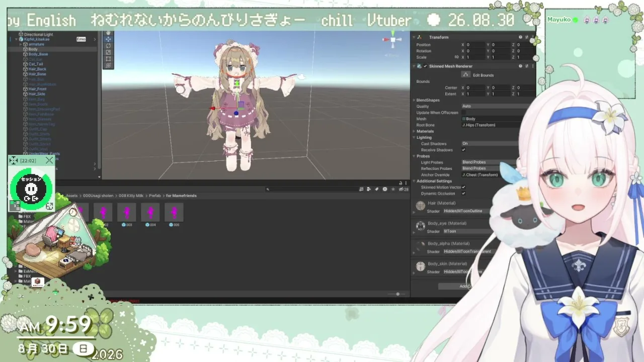The image size is (644, 362).
Task: Select the combined Transform tool
Action: point(108,65)
